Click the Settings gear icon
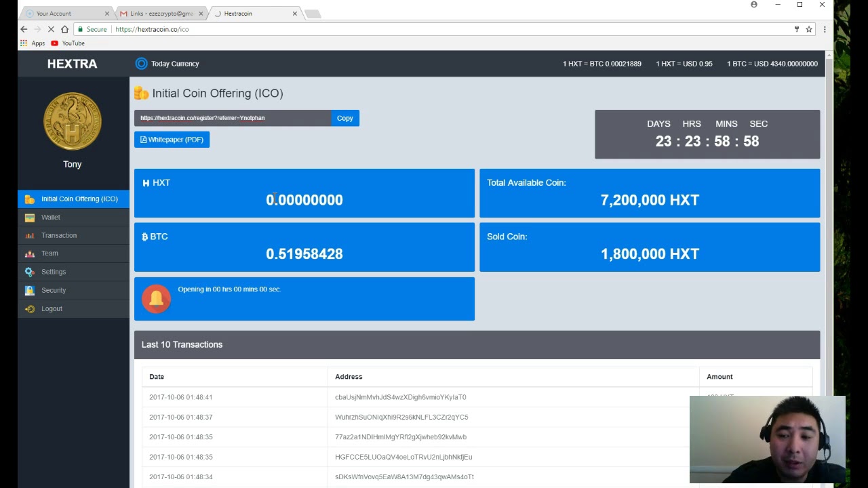 29,272
